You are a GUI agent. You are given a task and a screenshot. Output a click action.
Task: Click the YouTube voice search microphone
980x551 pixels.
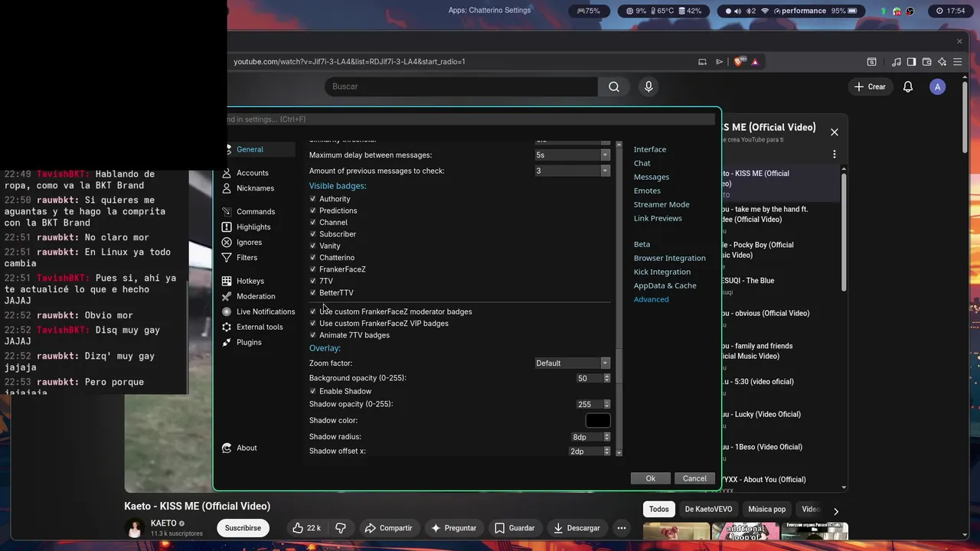point(648,86)
